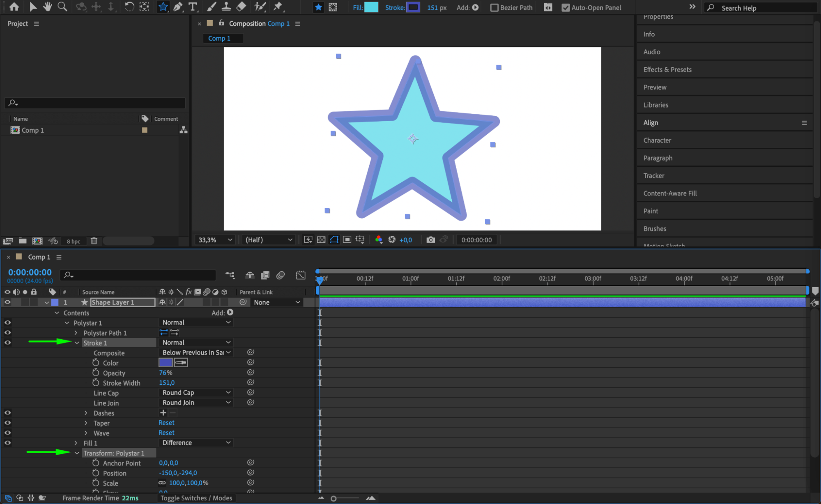Delete selected item with trash icon

[x=94, y=241]
